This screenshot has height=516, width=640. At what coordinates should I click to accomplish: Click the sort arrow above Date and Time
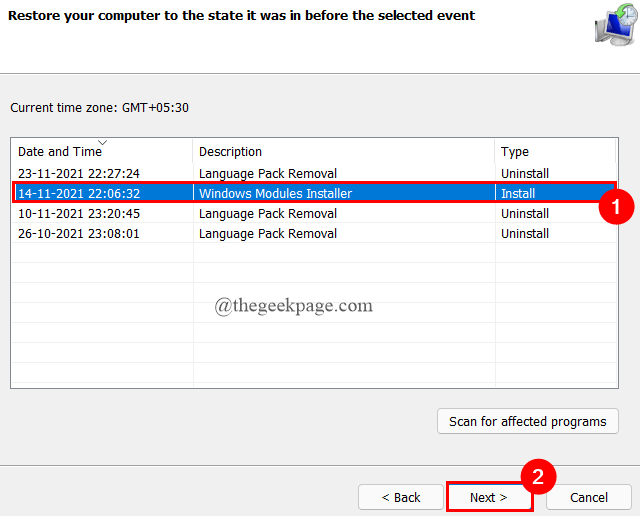pyautogui.click(x=103, y=142)
